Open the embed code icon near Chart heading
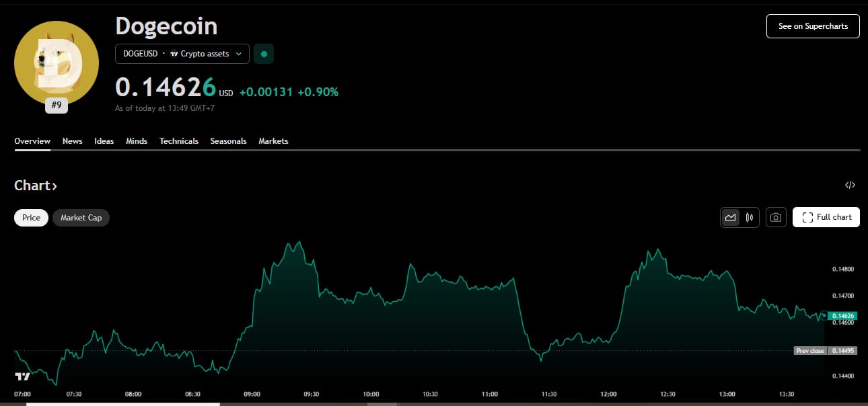Screen dimensions: 868x406 tap(850, 185)
